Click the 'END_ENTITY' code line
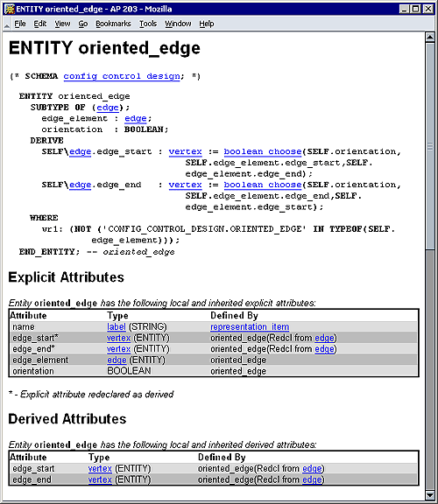This screenshot has height=504, width=438. tap(96, 252)
